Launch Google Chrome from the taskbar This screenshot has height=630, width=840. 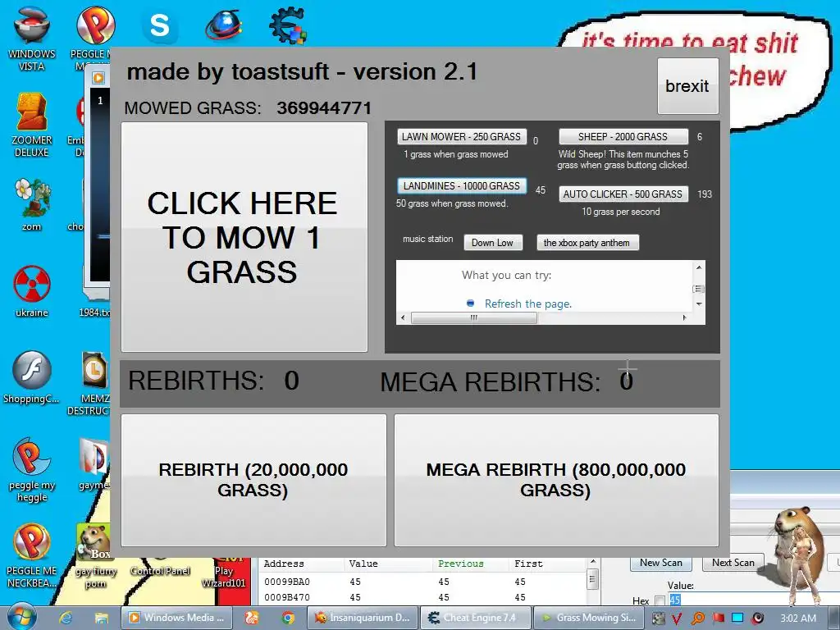point(288,618)
